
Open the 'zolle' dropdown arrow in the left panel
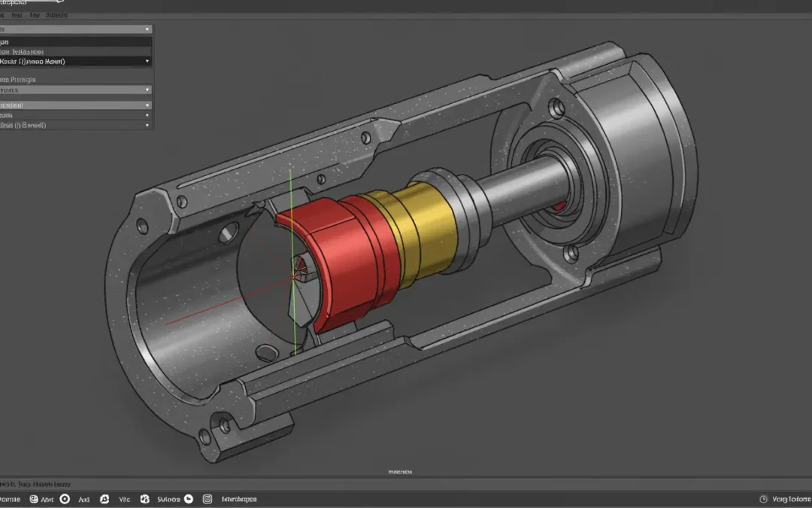point(147,114)
